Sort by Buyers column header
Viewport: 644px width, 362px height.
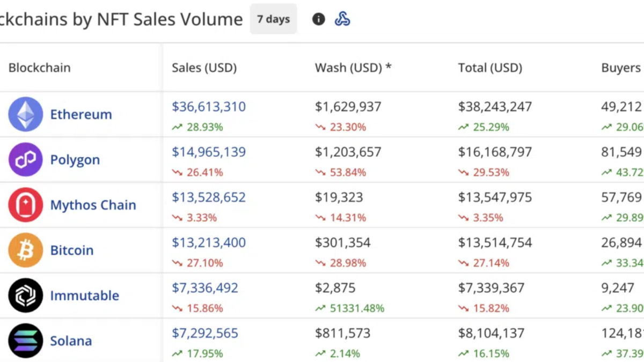point(621,68)
